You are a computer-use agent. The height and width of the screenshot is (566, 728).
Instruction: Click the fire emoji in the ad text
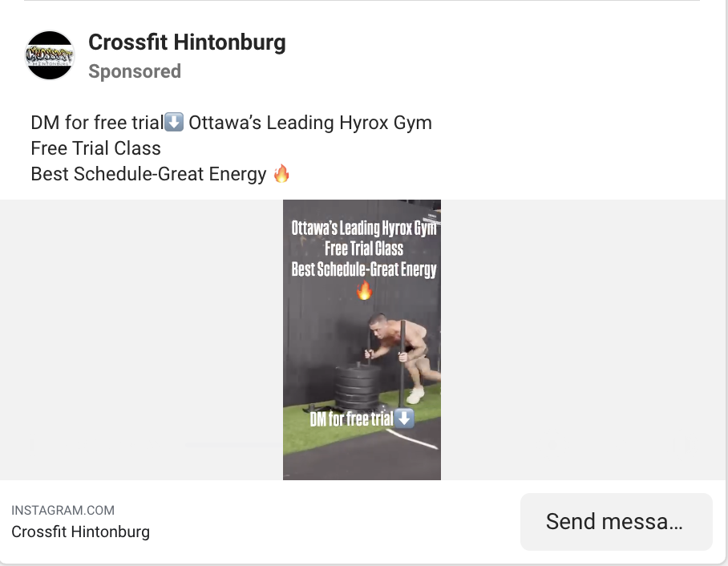282,173
